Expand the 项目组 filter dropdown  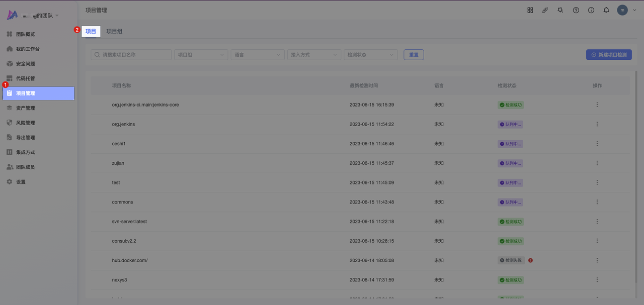pos(201,55)
